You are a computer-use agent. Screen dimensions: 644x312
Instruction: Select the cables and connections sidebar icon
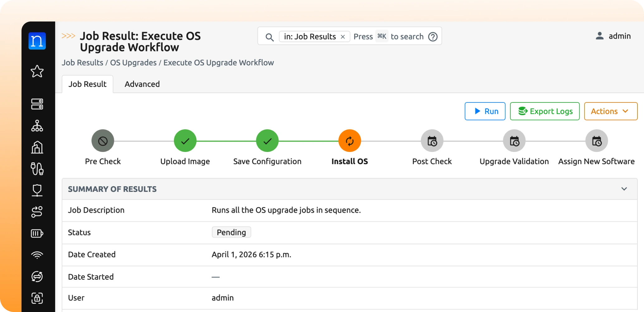coord(37,169)
